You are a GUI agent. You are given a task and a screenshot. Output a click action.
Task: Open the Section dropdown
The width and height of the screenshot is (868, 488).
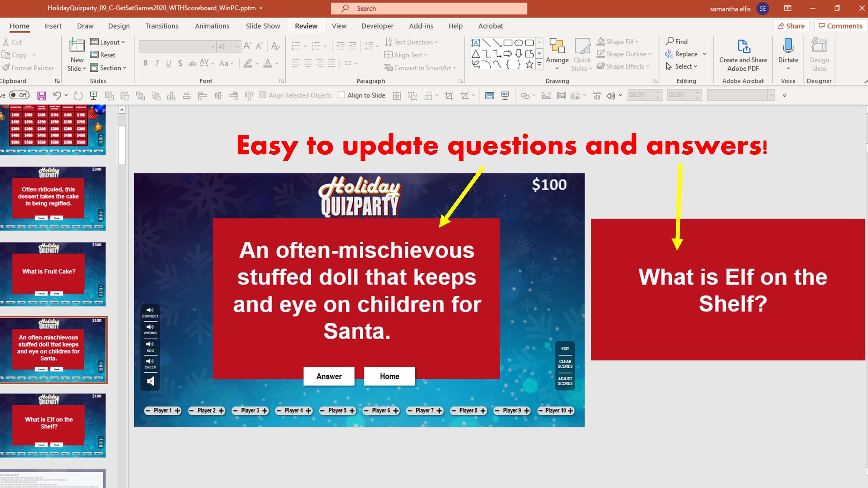point(109,68)
